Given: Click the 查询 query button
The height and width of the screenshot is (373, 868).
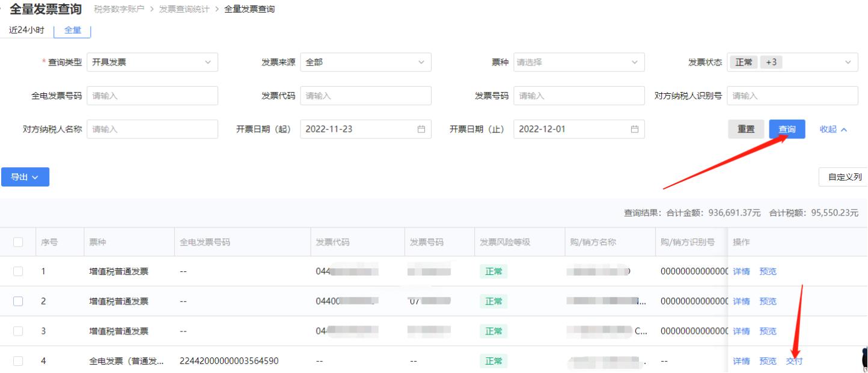Looking at the screenshot, I should point(787,129).
